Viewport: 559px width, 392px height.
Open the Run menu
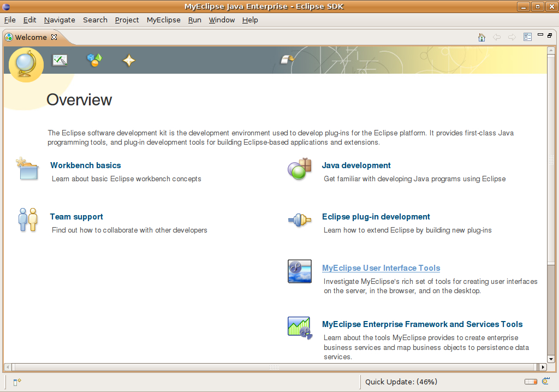tap(195, 20)
